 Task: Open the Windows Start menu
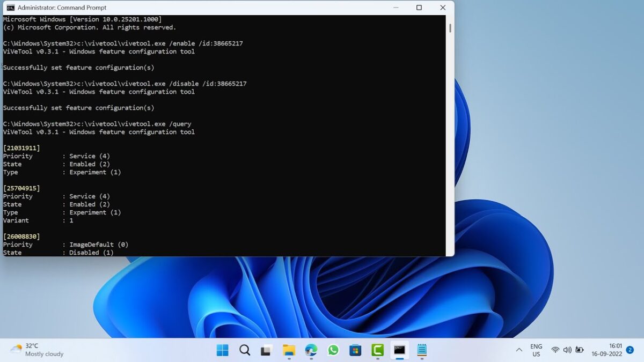222,350
